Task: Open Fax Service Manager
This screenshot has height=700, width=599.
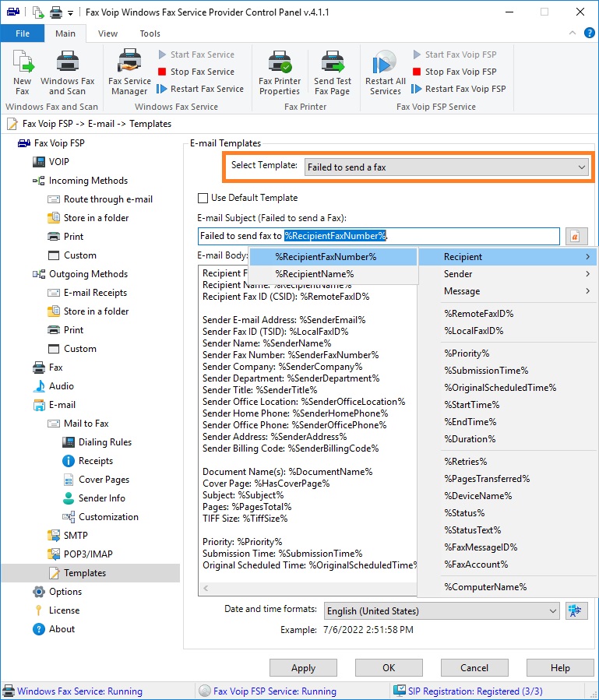Action: (129, 72)
